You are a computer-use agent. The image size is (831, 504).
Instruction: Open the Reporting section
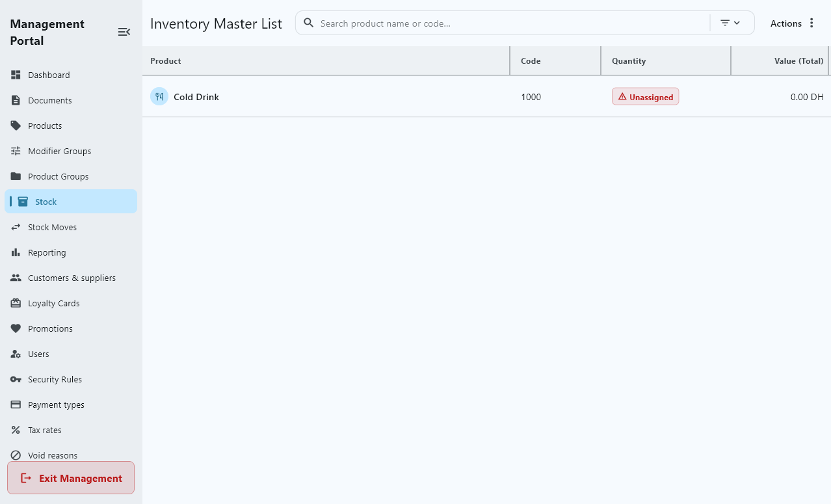(71, 252)
